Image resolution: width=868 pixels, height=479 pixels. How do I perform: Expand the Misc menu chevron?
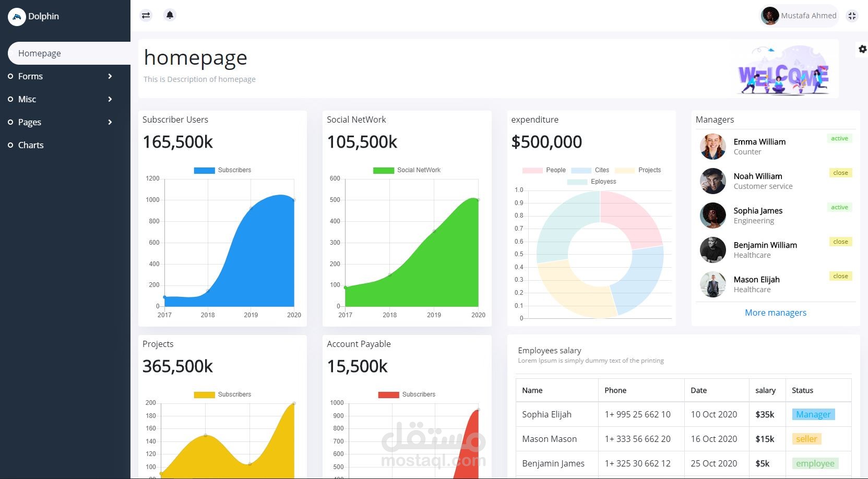point(110,99)
